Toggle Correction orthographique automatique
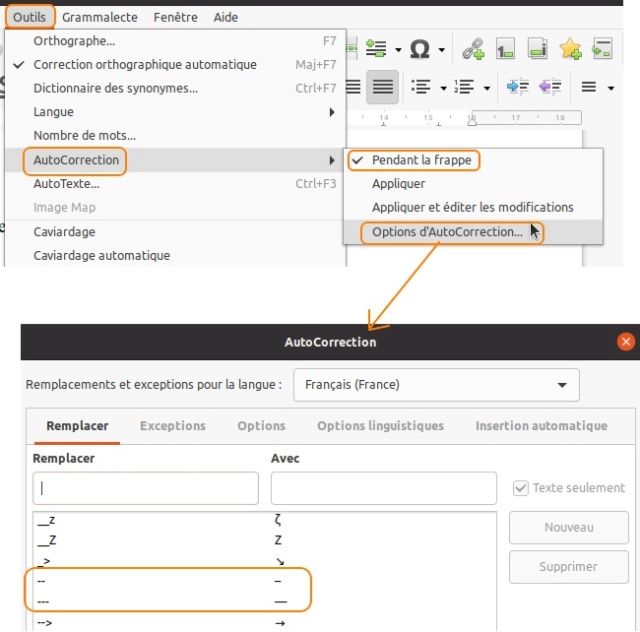Viewport: 640px width, 632px height. click(175, 65)
